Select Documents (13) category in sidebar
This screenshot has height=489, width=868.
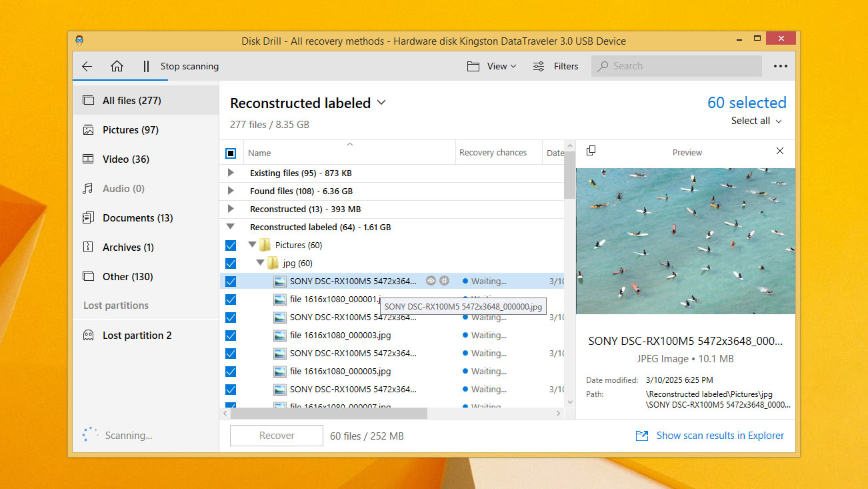tap(137, 218)
